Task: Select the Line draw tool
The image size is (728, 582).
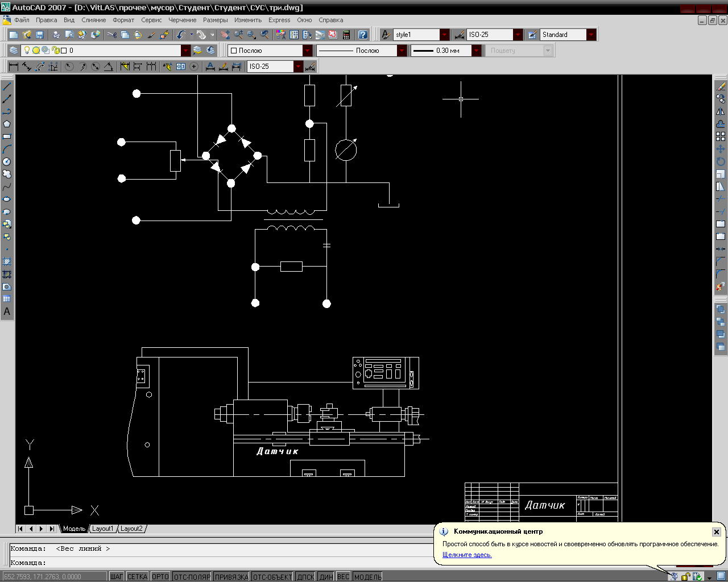Action: coord(7,86)
